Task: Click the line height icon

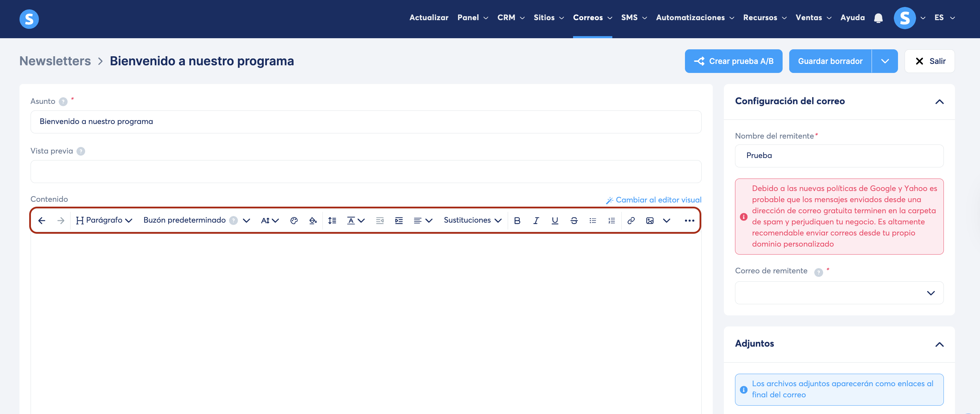Action: [332, 221]
